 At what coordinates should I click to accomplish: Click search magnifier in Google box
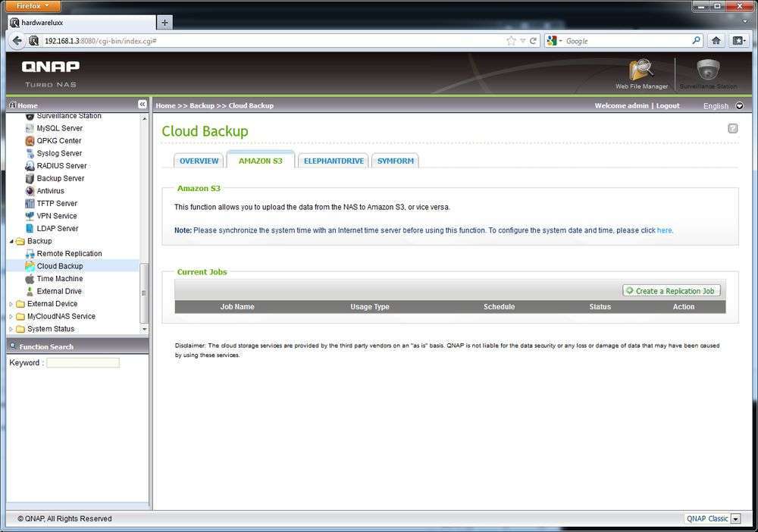[696, 41]
